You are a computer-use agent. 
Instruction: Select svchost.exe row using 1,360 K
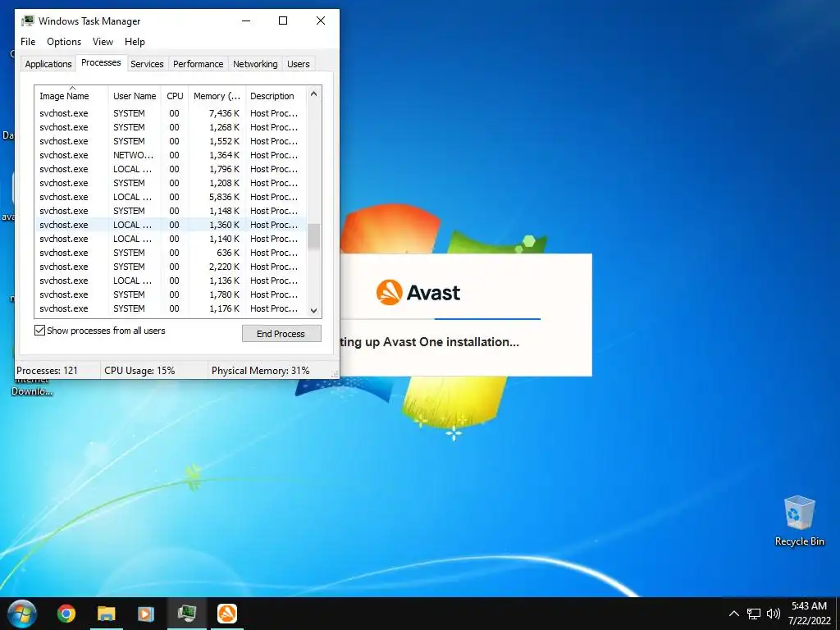coord(171,225)
